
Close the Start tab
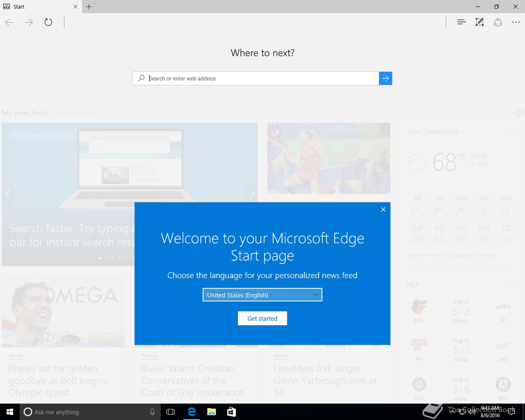75,7
